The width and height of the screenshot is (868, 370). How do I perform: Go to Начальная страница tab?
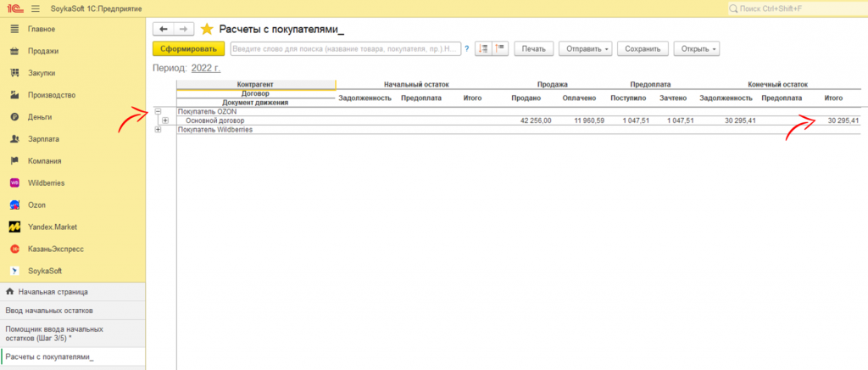tap(53, 292)
